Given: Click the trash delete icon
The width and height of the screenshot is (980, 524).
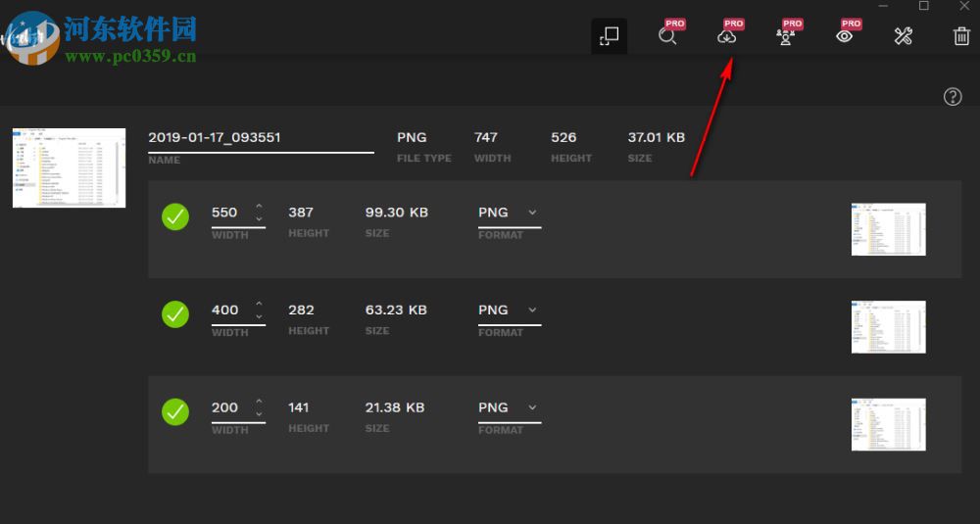Looking at the screenshot, I should point(961,35).
